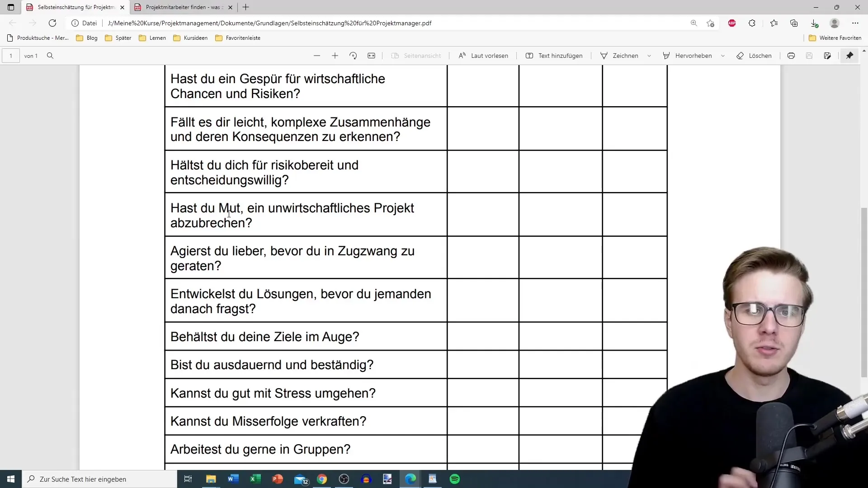Toggle fit to page width
This screenshot has width=868, height=488.
371,56
